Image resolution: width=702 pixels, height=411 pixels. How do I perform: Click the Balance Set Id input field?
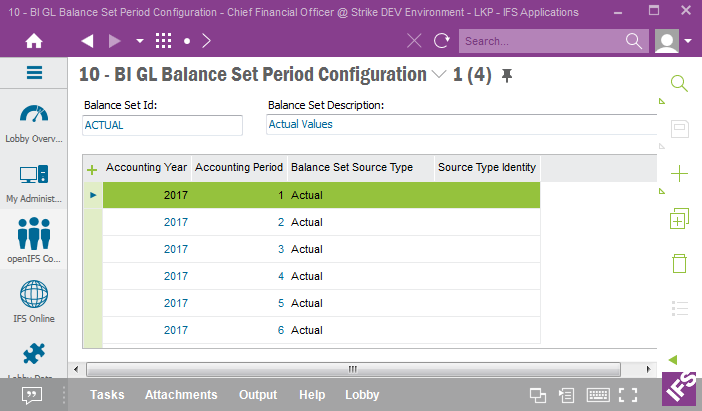coord(162,125)
